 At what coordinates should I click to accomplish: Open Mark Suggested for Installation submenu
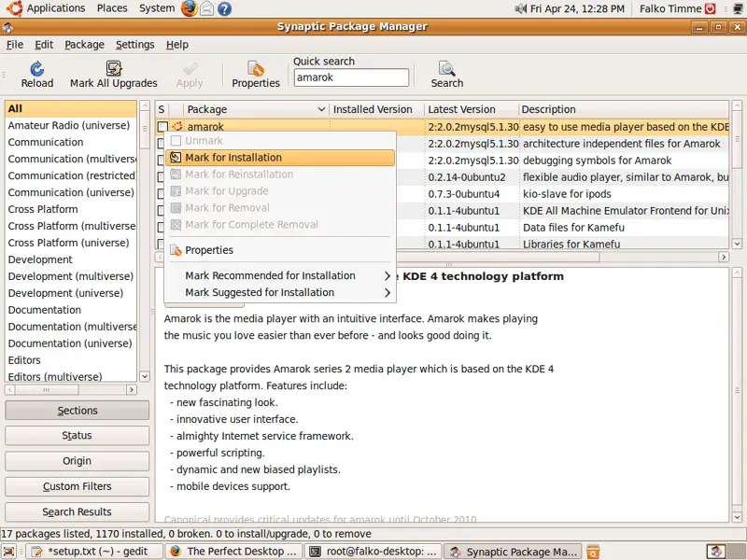(x=280, y=292)
